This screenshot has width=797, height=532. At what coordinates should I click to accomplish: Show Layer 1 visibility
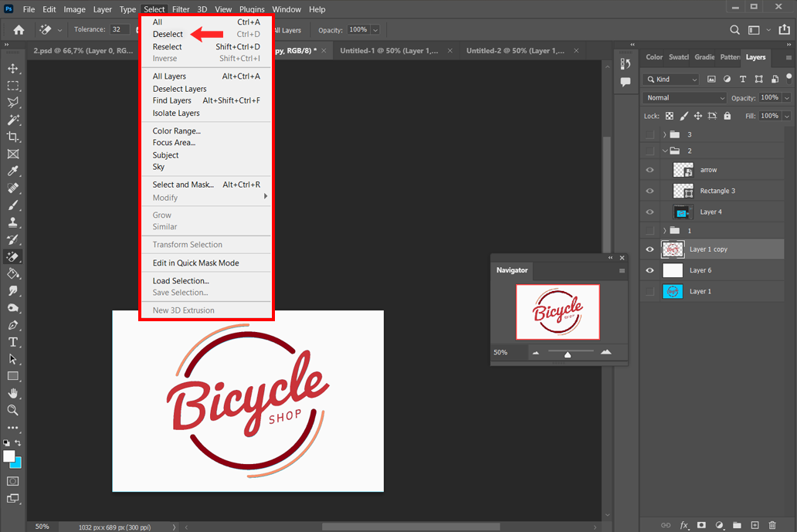click(x=649, y=291)
